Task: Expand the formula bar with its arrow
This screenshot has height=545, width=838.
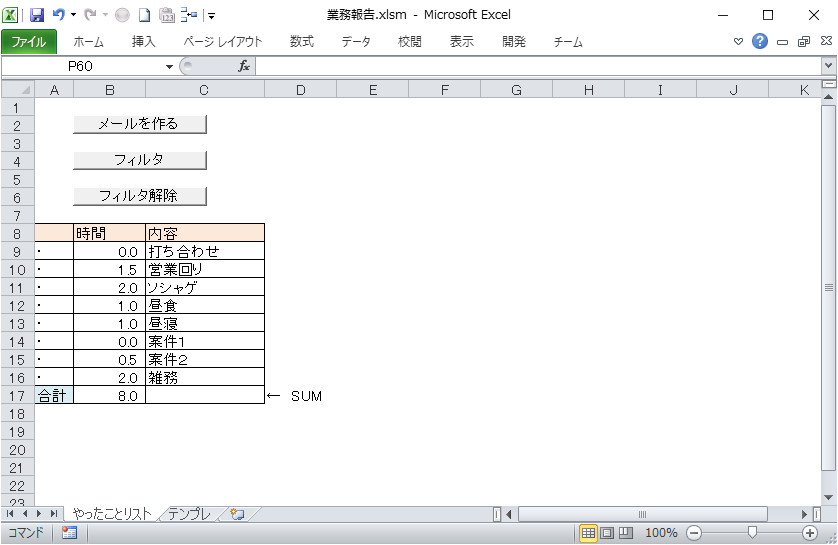Action: [828, 66]
